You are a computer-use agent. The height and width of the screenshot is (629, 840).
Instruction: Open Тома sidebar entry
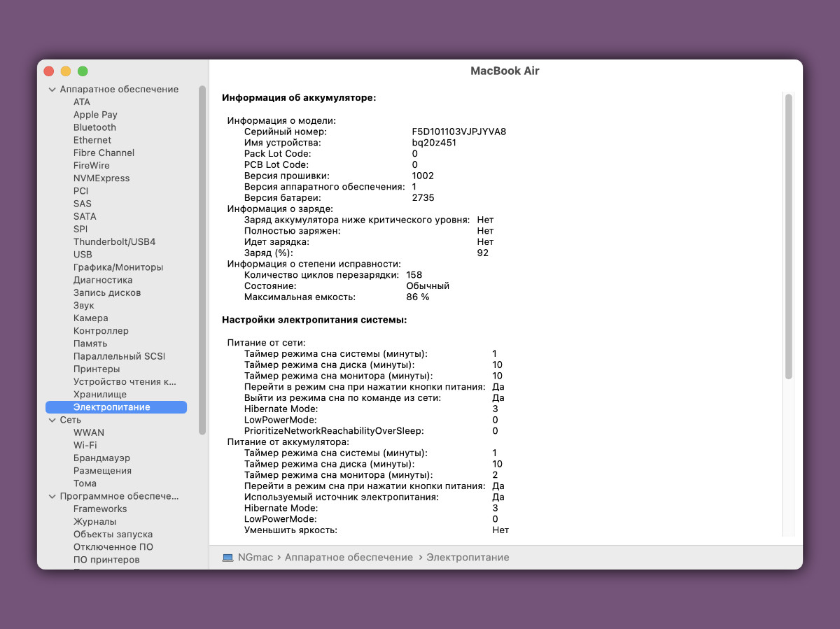point(85,483)
